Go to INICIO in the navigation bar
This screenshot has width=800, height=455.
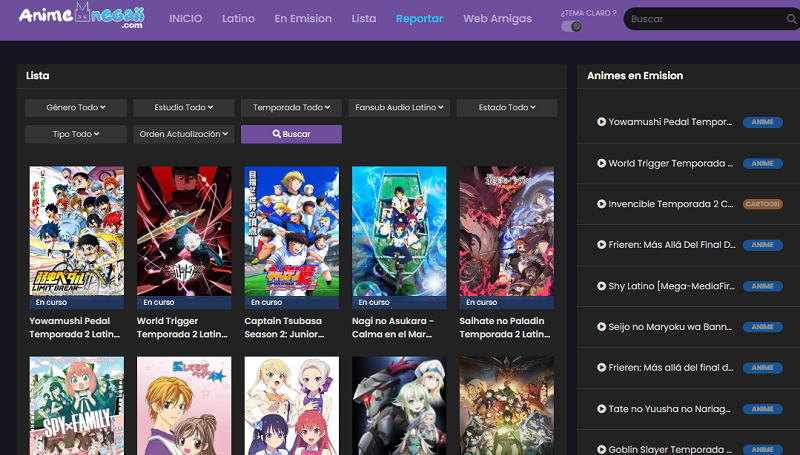pos(186,19)
